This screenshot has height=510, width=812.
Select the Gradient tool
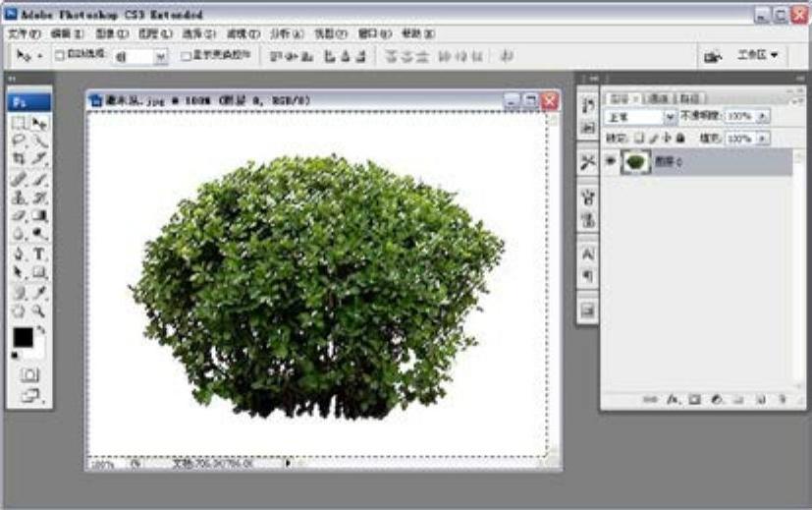[x=39, y=215]
